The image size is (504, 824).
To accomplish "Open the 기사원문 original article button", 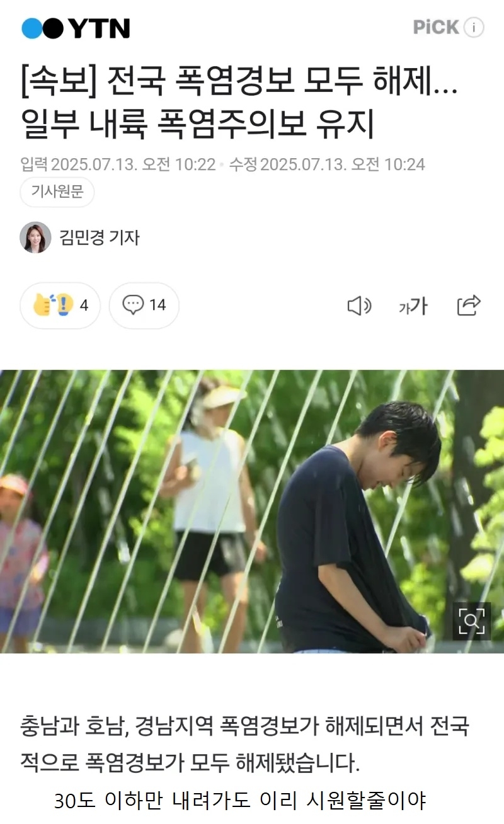I will coord(57,192).
